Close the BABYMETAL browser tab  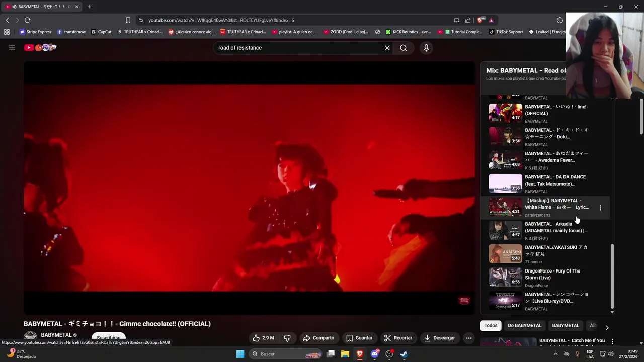coord(76,7)
